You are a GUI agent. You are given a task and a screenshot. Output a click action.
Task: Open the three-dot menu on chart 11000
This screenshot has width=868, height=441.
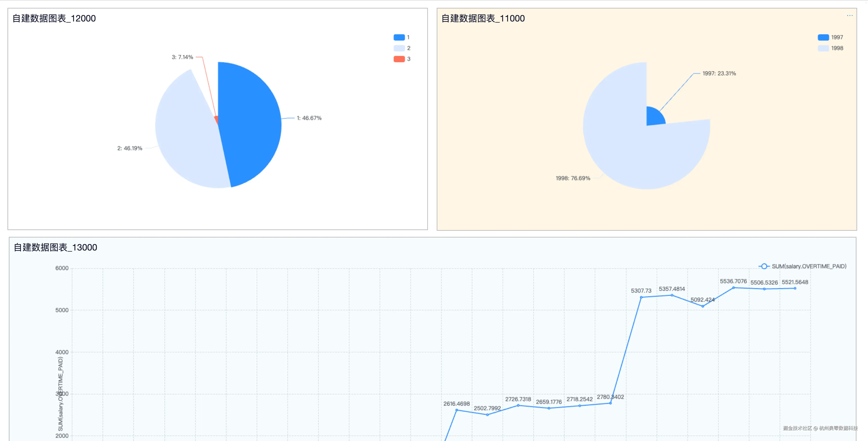[849, 15]
